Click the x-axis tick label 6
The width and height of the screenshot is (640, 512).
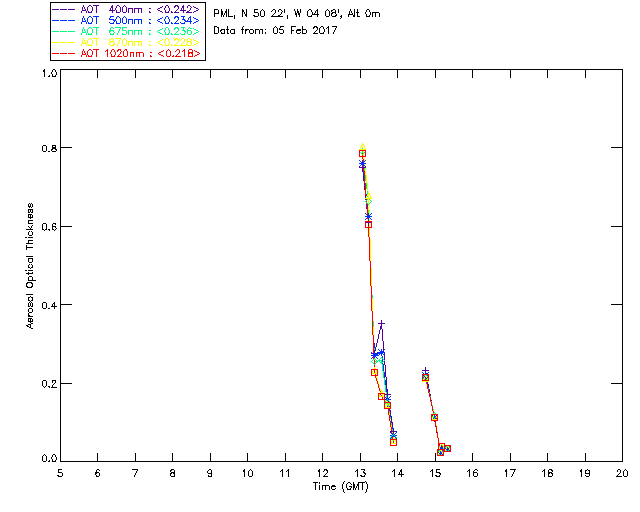pos(98,473)
